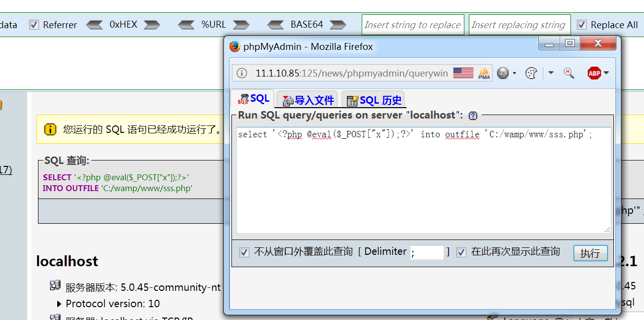Image resolution: width=644 pixels, height=320 pixels.
Task: Click the SELECT keyword in the main page query
Action: pos(57,177)
